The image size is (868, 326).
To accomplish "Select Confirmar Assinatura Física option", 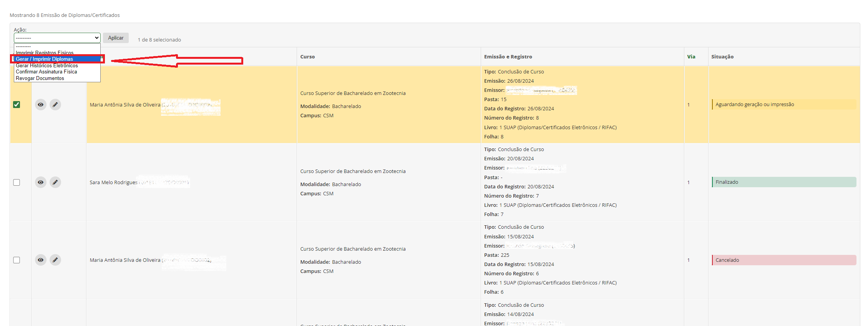I will click(x=57, y=72).
